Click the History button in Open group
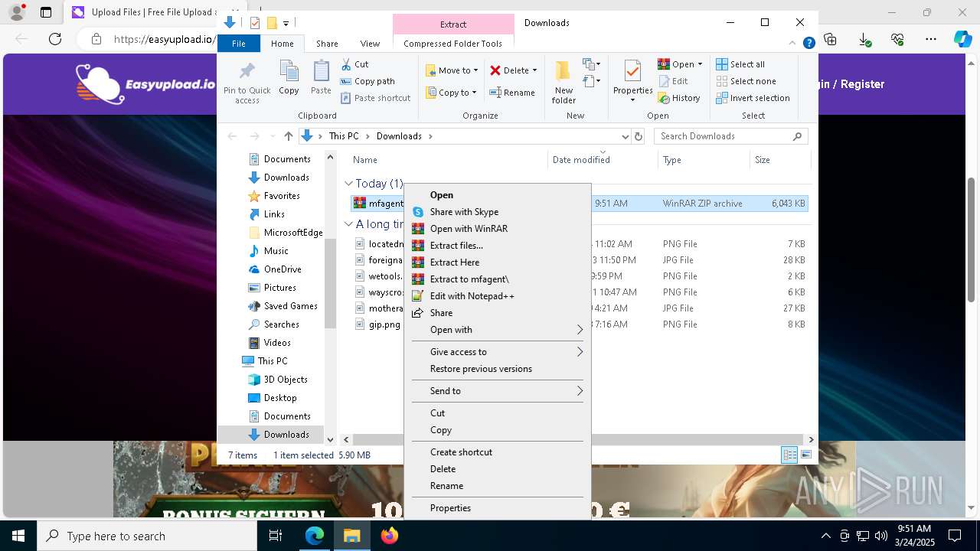The height and width of the screenshot is (551, 980). pyautogui.click(x=679, y=98)
